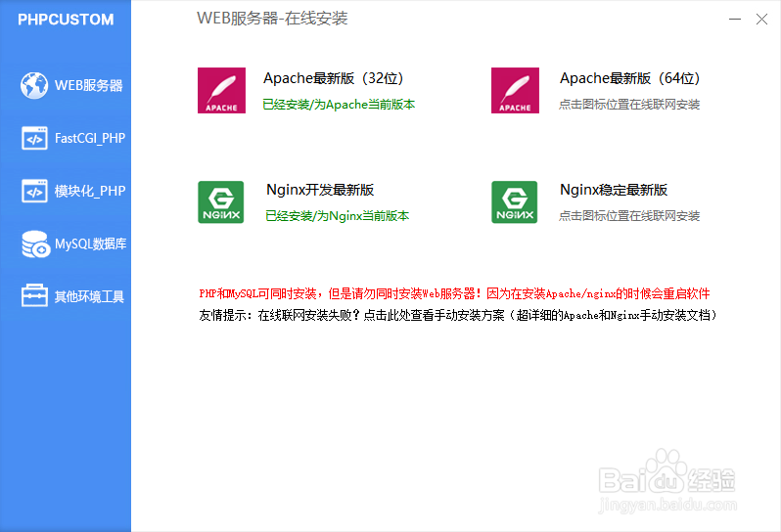The width and height of the screenshot is (781, 532).
Task: Install Apache 64位 via its feather icon
Action: point(515,91)
